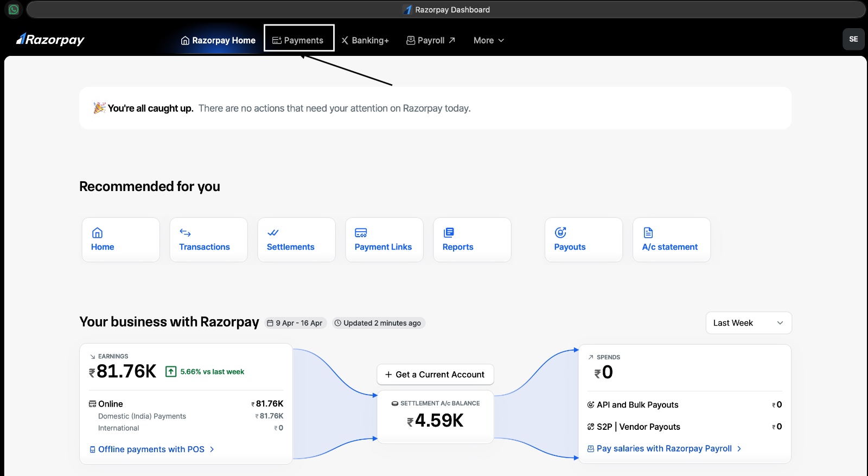Click the Get a Current Account button
The height and width of the screenshot is (476, 868).
(x=435, y=375)
